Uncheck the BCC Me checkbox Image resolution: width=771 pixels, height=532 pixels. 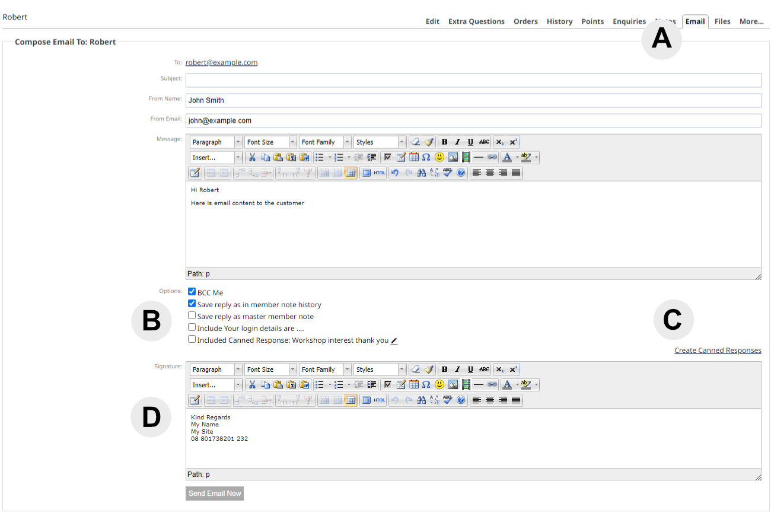(x=192, y=292)
